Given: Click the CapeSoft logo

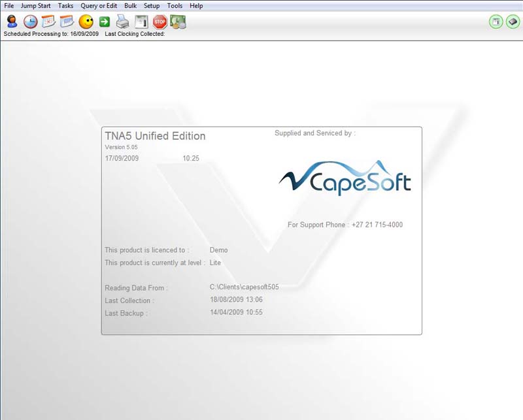Looking at the screenshot, I should pos(345,178).
